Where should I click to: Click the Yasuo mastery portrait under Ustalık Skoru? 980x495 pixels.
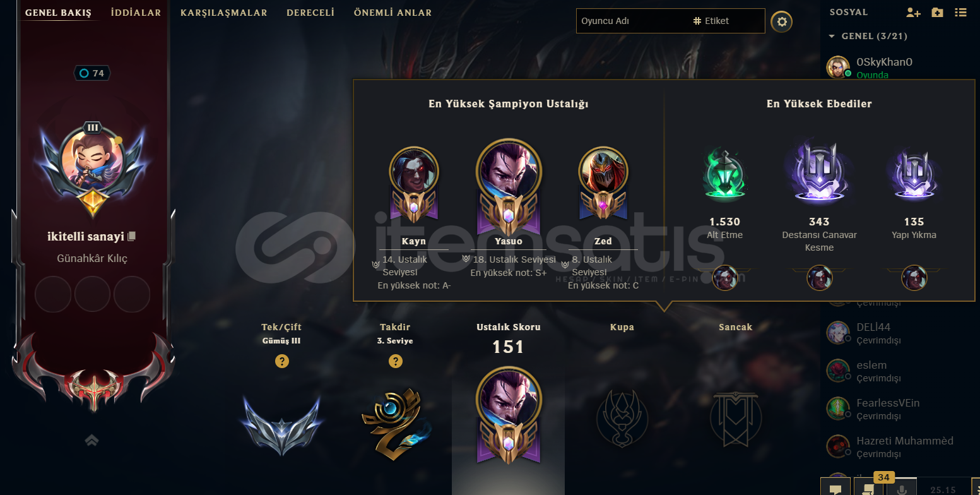pyautogui.click(x=508, y=412)
